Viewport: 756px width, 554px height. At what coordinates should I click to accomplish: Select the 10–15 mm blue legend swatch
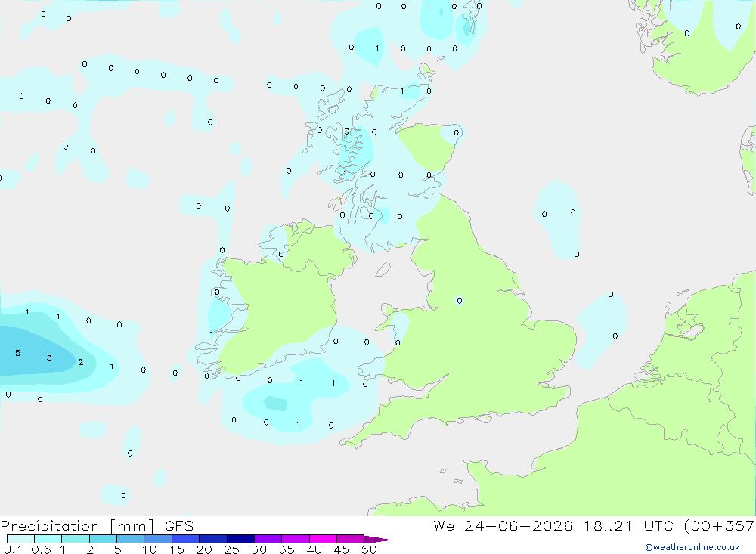(158, 539)
